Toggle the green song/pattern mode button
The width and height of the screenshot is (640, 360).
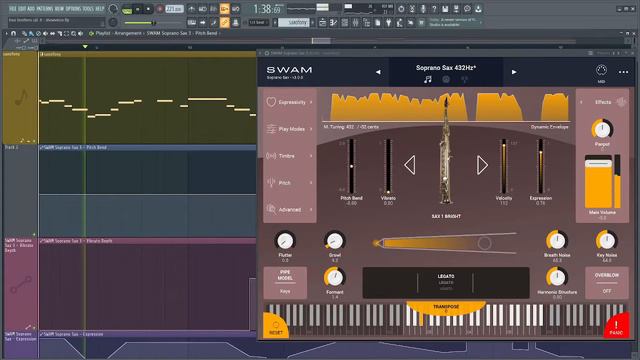[x=127, y=9]
